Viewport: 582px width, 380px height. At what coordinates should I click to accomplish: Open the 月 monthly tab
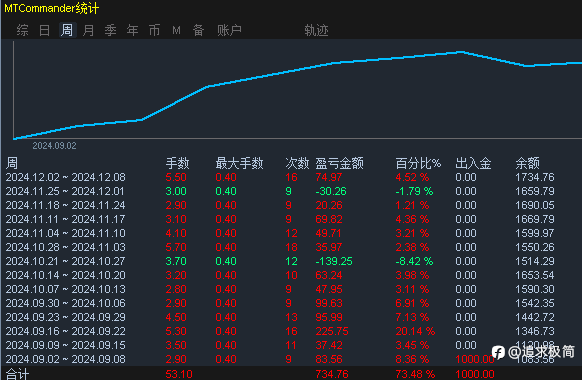[88, 30]
